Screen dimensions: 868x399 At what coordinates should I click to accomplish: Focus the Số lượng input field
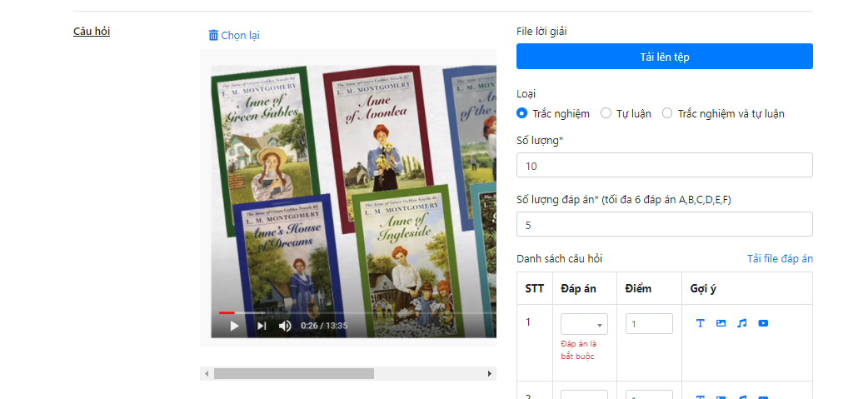coord(664,166)
